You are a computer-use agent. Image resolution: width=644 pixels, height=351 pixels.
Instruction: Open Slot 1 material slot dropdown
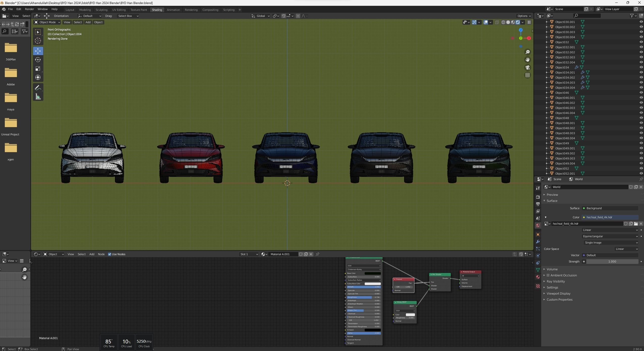(249, 254)
